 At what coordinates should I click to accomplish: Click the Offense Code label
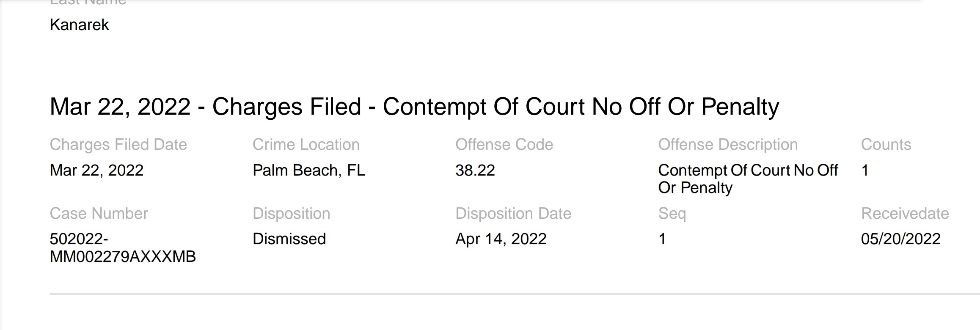504,145
